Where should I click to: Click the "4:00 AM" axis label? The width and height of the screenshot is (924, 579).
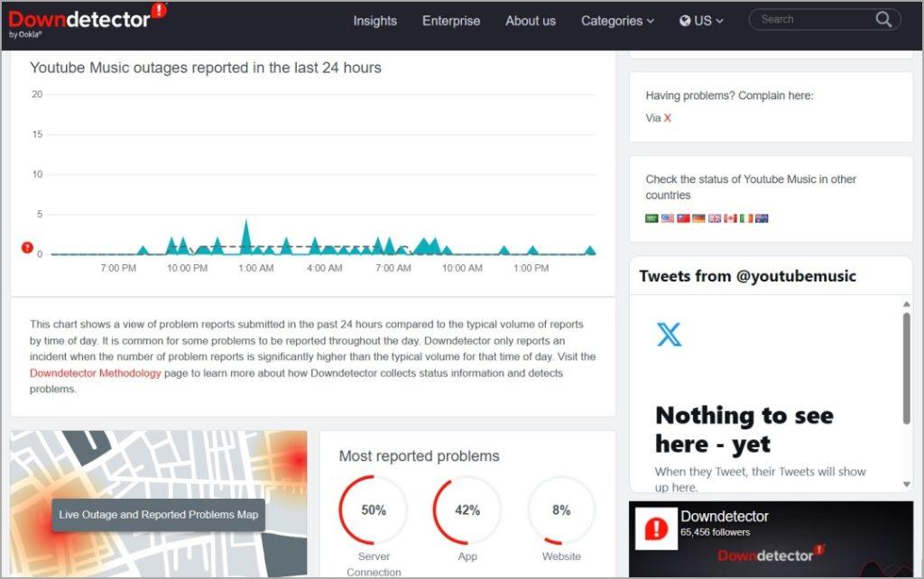325,268
